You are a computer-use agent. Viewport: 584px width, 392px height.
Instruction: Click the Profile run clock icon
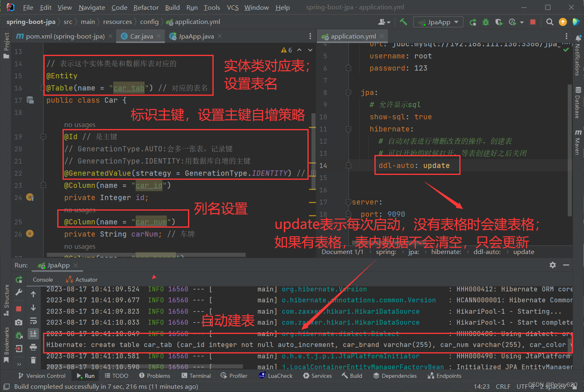[x=513, y=22]
